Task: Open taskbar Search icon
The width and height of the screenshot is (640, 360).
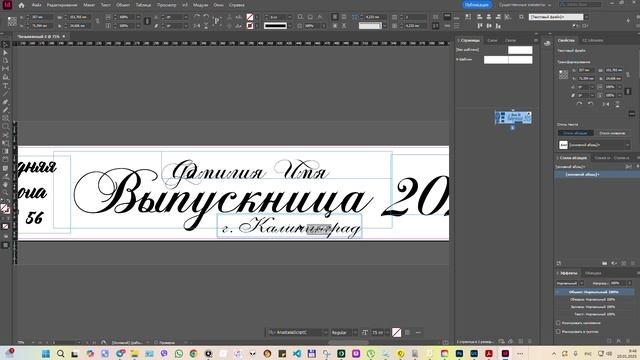Action: [x=60, y=353]
